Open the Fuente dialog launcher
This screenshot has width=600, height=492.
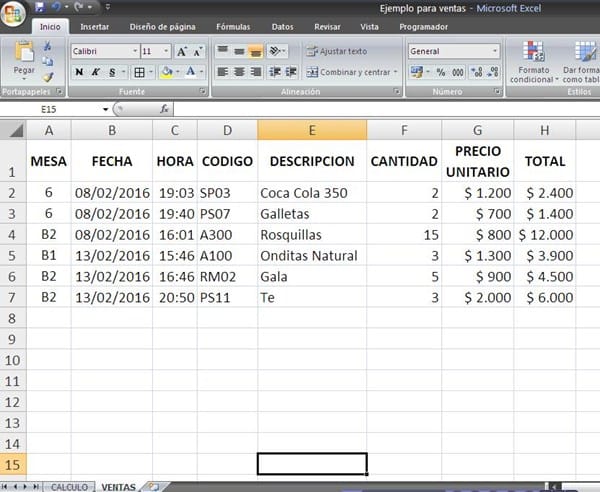pyautogui.click(x=202, y=91)
